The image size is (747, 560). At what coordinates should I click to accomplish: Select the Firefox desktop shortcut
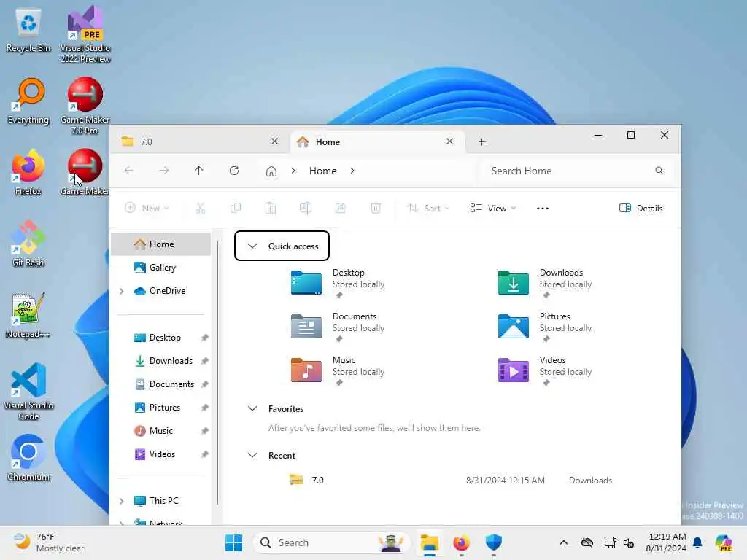point(28,173)
